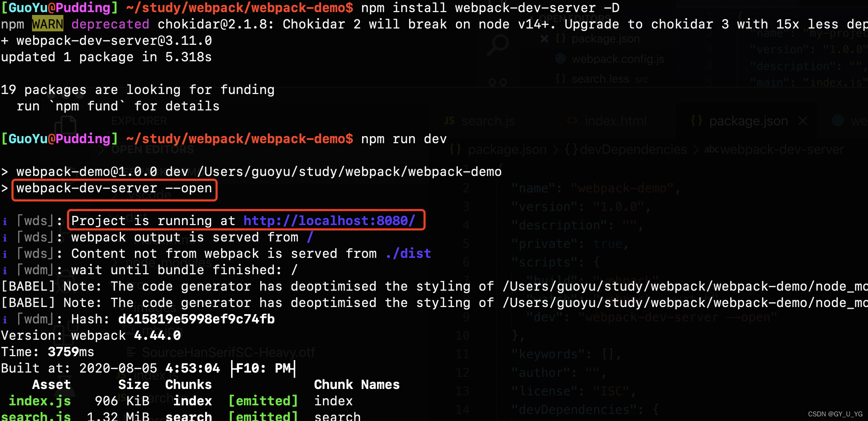Click the angle-bracket icon on index.html tab
Image resolution: width=868 pixels, height=421 pixels.
pyautogui.click(x=572, y=121)
